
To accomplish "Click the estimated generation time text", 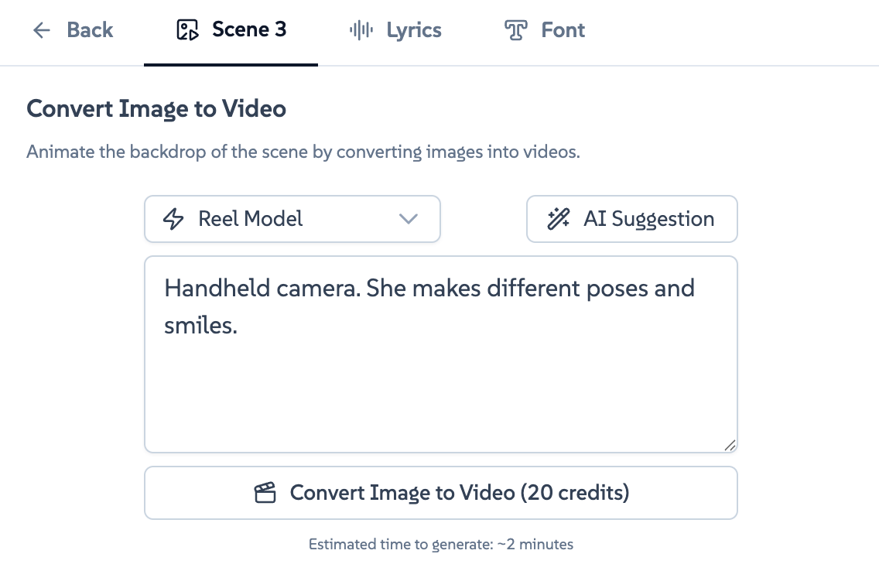I will tap(440, 544).
